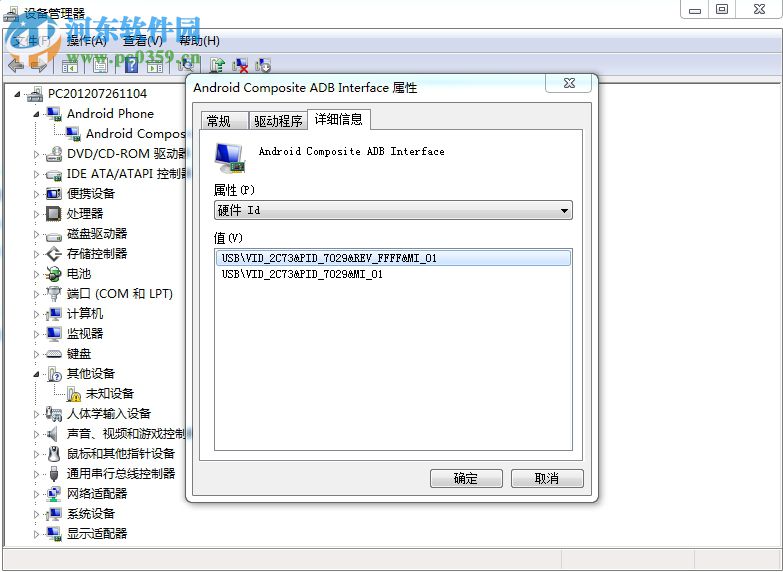This screenshot has width=783, height=572.
Task: Maximize the 设备管理器 window
Action: pos(722,9)
